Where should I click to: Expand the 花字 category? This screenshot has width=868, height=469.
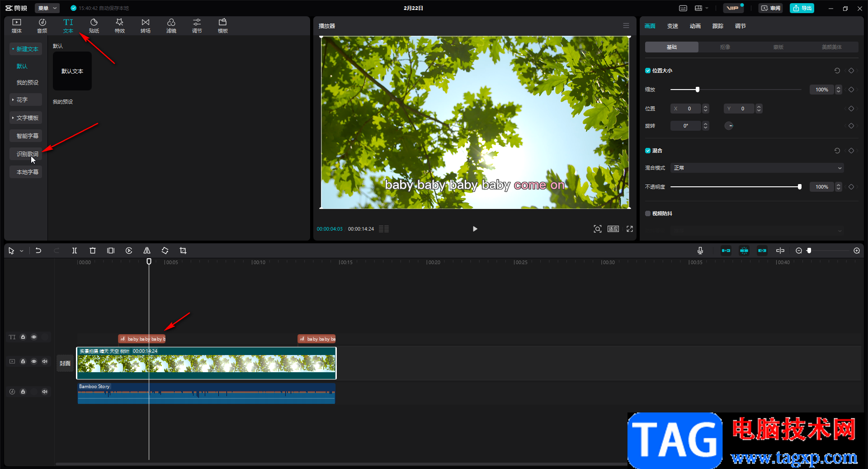[x=26, y=99]
